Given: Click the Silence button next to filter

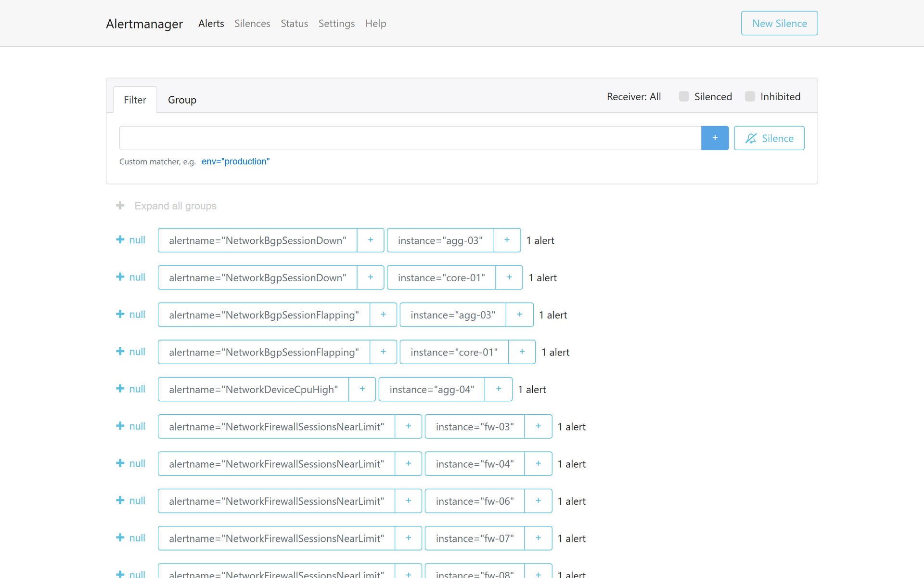Looking at the screenshot, I should coord(769,138).
